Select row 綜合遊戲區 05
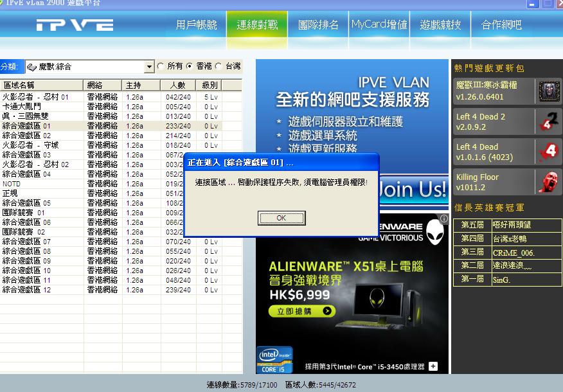This screenshot has width=563, height=392. tap(91, 203)
